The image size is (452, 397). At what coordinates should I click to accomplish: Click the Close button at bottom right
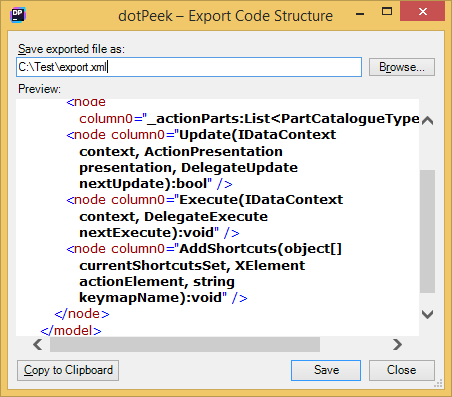[x=402, y=370]
